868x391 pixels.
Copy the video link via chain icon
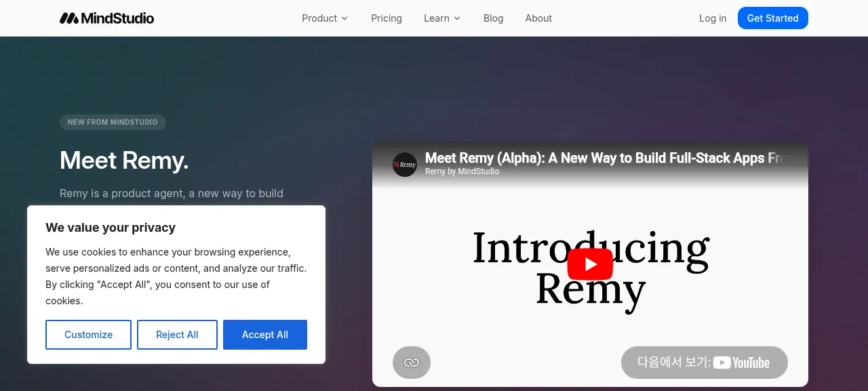pyautogui.click(x=412, y=363)
